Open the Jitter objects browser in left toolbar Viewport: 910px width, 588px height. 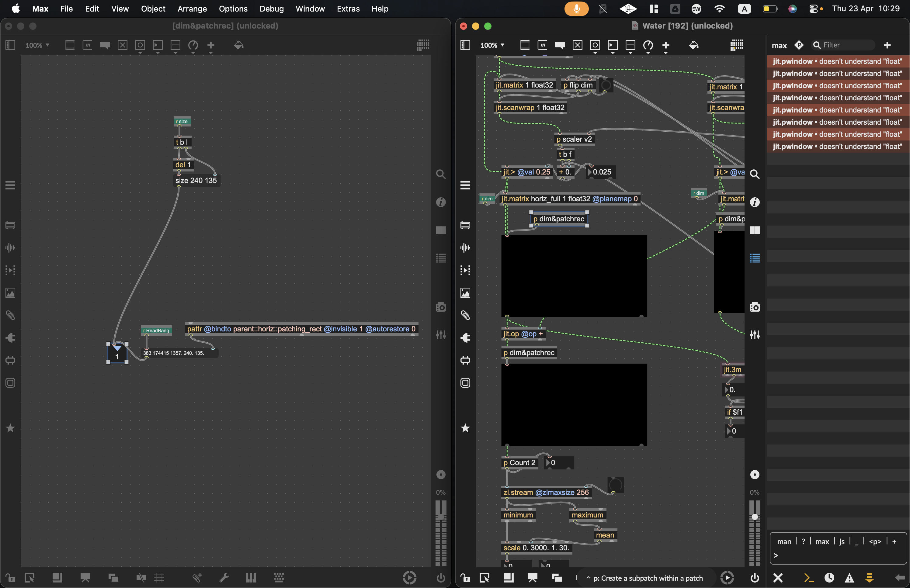465,270
